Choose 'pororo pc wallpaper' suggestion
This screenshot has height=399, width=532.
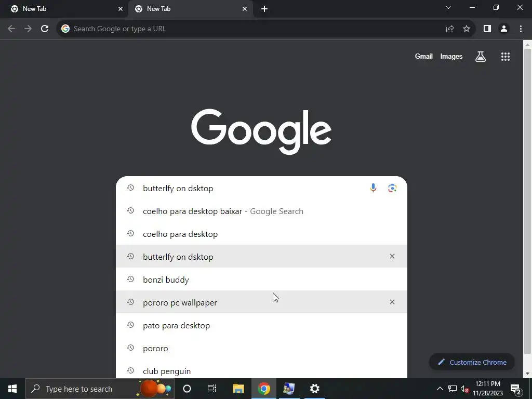(x=262, y=302)
